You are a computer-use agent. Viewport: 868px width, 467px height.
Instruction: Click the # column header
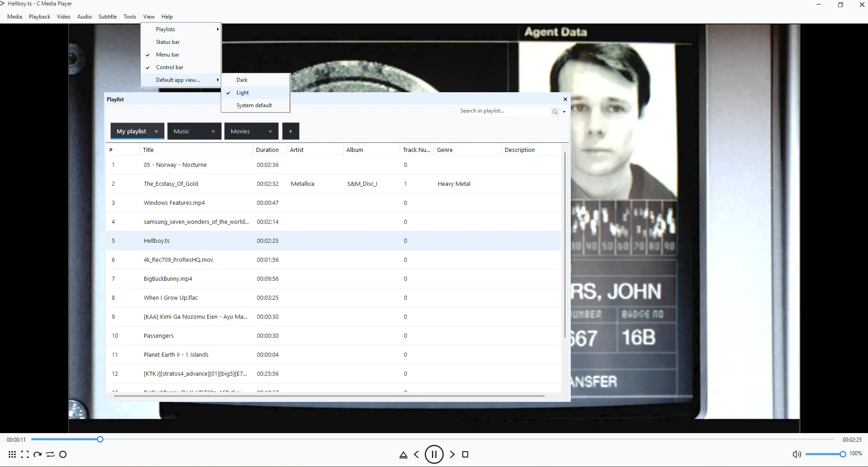[123, 150]
